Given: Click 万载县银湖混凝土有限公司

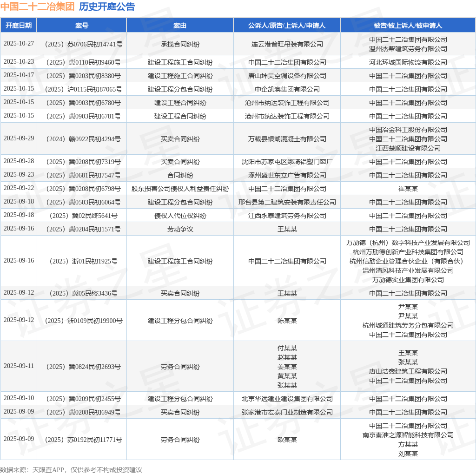Looking at the screenshot, I should (287, 139).
